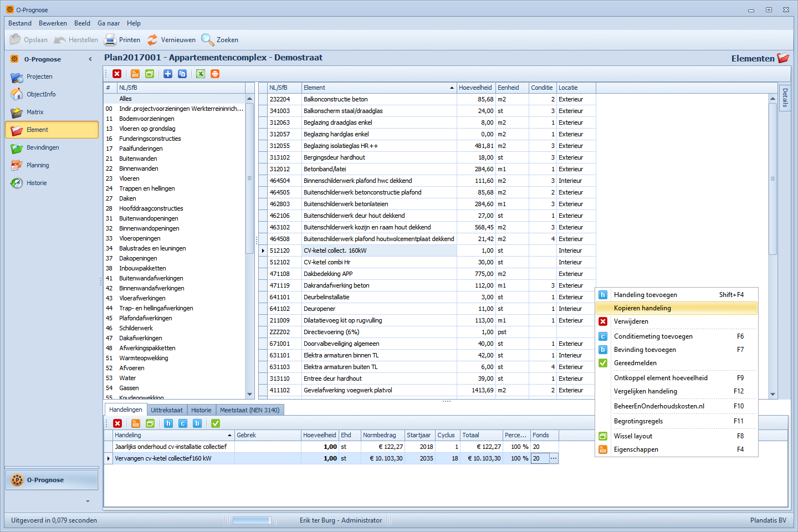The width and height of the screenshot is (798, 532).
Task: Select '51 Warmteopwekking' in the NL/SfB list
Action: coord(174,358)
